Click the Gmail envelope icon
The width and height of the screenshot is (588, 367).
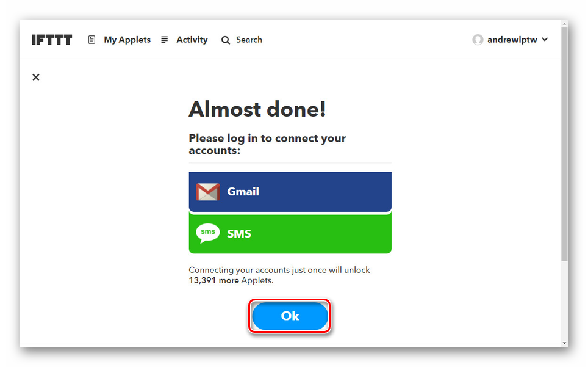coord(208,192)
